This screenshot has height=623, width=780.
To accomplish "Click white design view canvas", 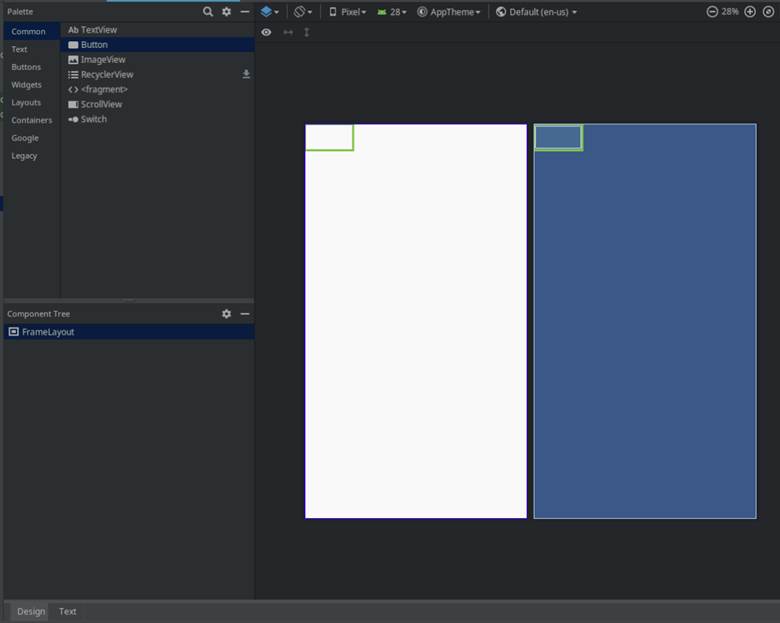I will (x=416, y=321).
